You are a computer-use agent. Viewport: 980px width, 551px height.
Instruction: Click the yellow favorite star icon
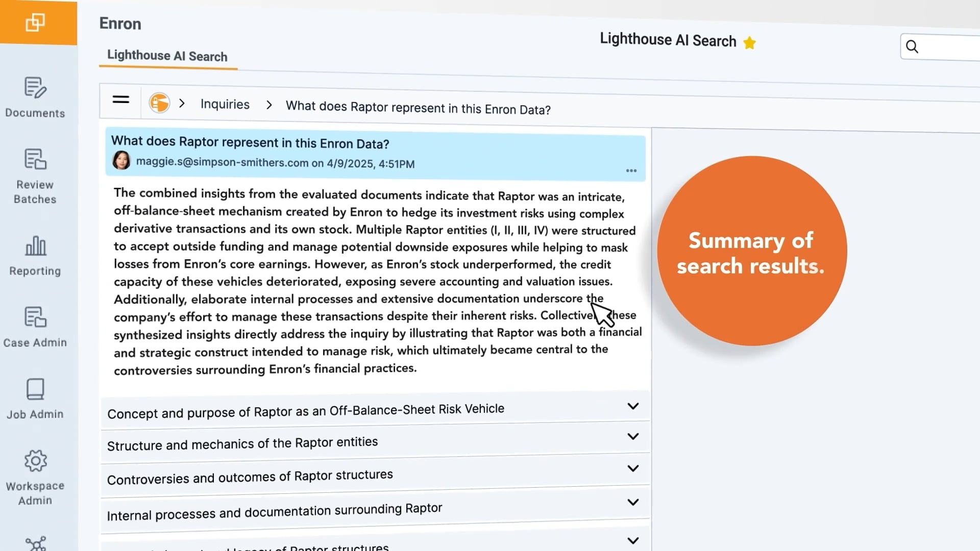[x=749, y=43]
